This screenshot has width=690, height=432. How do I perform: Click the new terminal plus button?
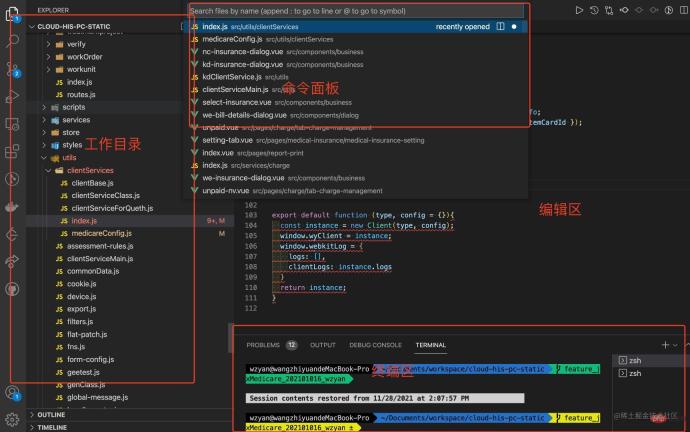[665, 345]
